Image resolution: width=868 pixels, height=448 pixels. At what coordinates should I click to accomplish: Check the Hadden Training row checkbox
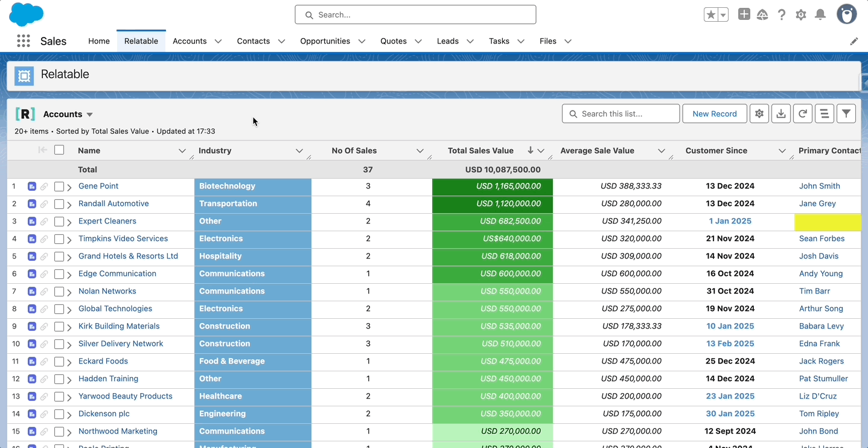59,379
